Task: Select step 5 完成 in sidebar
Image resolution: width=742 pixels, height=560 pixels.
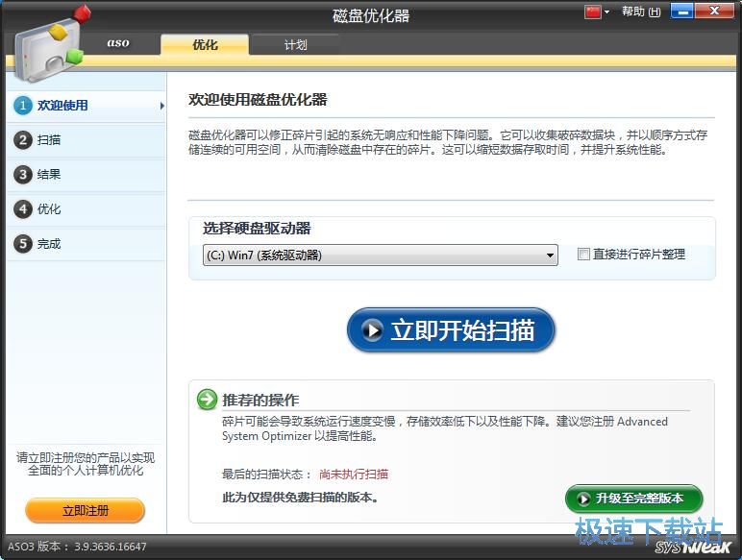Action: point(87,244)
